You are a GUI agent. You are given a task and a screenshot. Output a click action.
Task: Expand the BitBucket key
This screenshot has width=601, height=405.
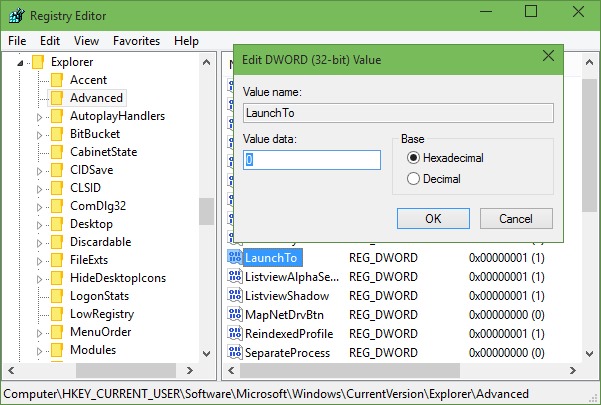pos(39,135)
